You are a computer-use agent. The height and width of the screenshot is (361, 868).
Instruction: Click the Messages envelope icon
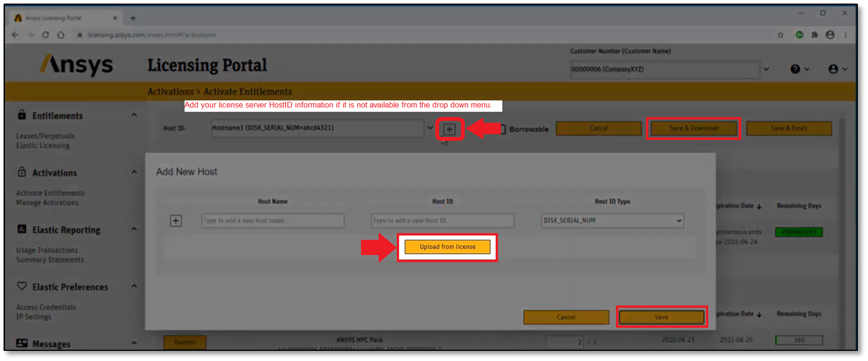pos(22,343)
